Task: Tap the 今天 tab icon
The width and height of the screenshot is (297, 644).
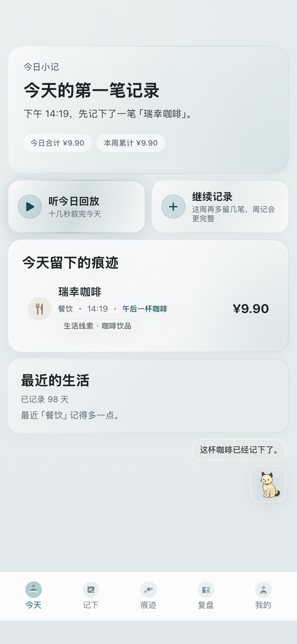Action: pyautogui.click(x=34, y=589)
